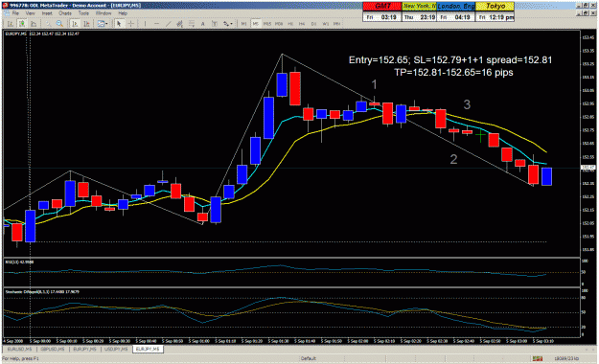Screen dimensions: 599x364
Task: Select the Fibonacci retracement tool
Action: [192, 24]
